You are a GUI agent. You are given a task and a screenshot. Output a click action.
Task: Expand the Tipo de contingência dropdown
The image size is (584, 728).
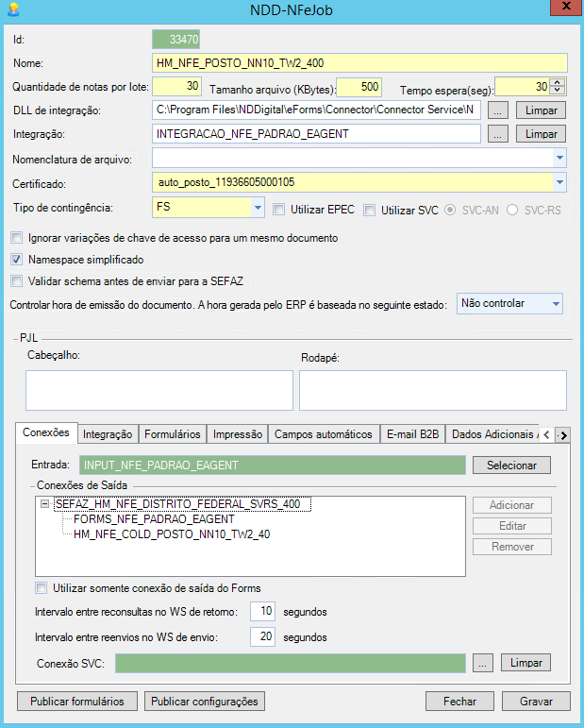(258, 208)
